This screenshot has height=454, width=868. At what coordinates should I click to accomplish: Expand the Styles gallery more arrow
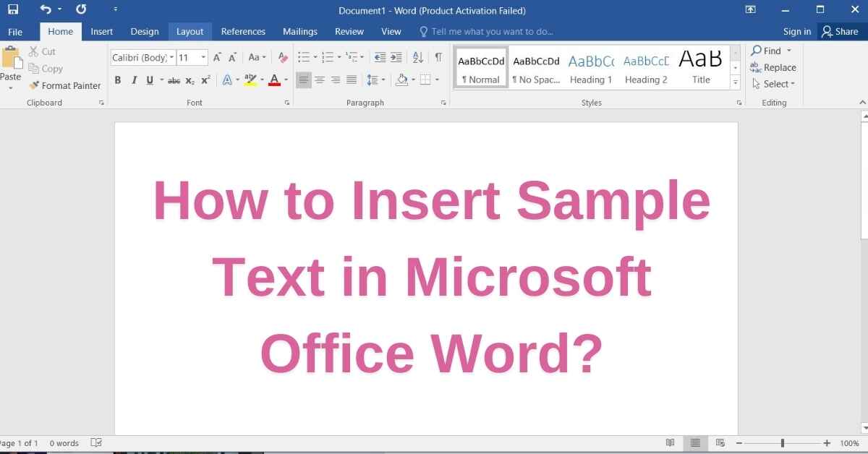tap(736, 83)
